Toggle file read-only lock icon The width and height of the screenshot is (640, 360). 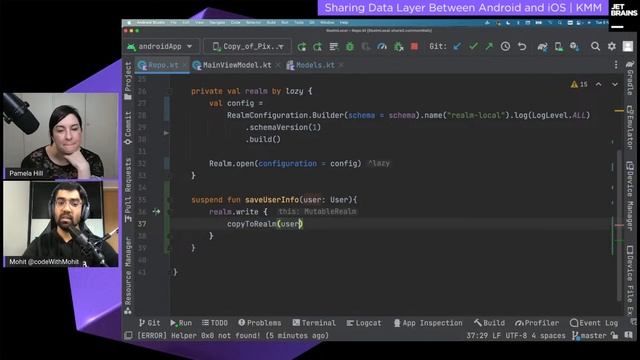(x=614, y=336)
